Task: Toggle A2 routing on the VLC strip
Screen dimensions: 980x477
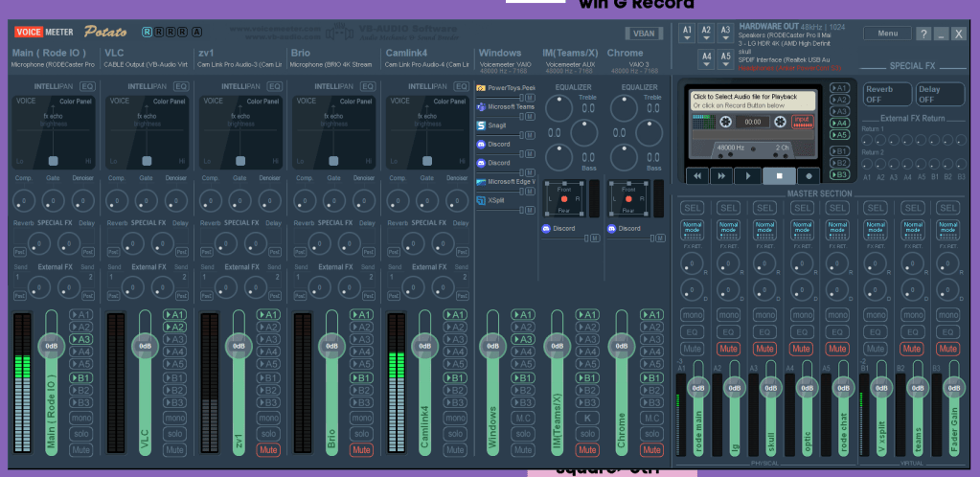Action: click(175, 327)
